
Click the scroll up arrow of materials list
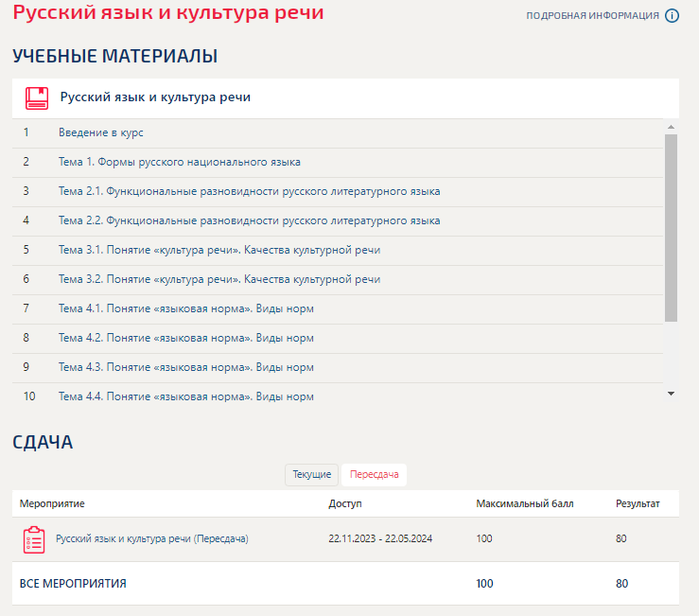point(671,127)
